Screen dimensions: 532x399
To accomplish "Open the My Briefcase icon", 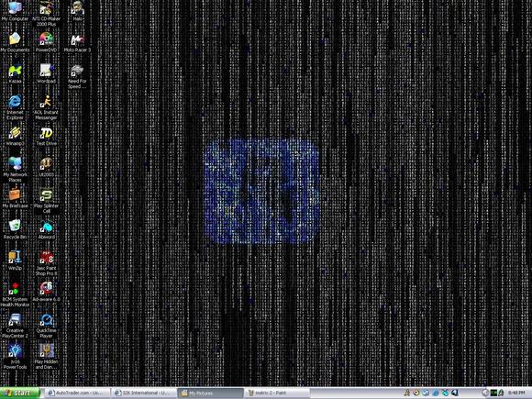I will [x=15, y=198].
